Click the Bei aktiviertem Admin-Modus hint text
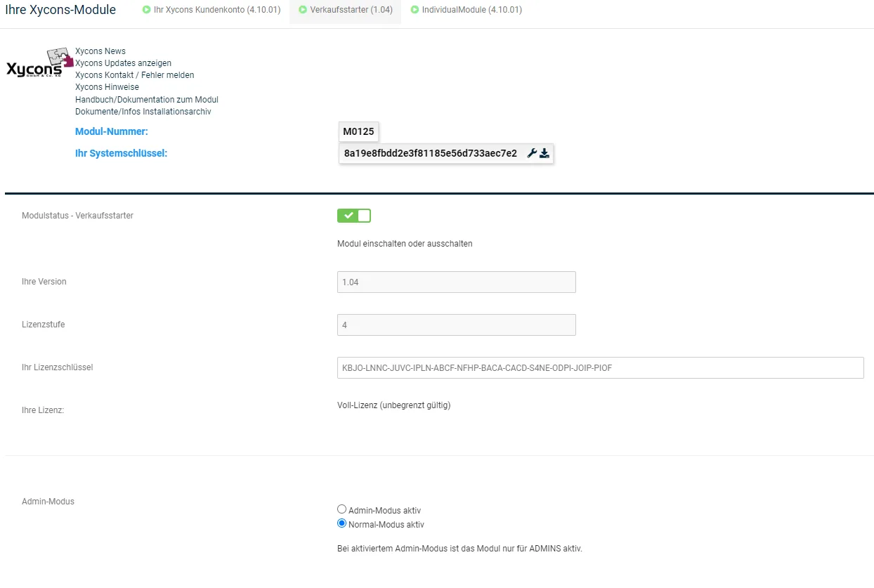Viewport: 874px width, 588px height. coord(459,549)
